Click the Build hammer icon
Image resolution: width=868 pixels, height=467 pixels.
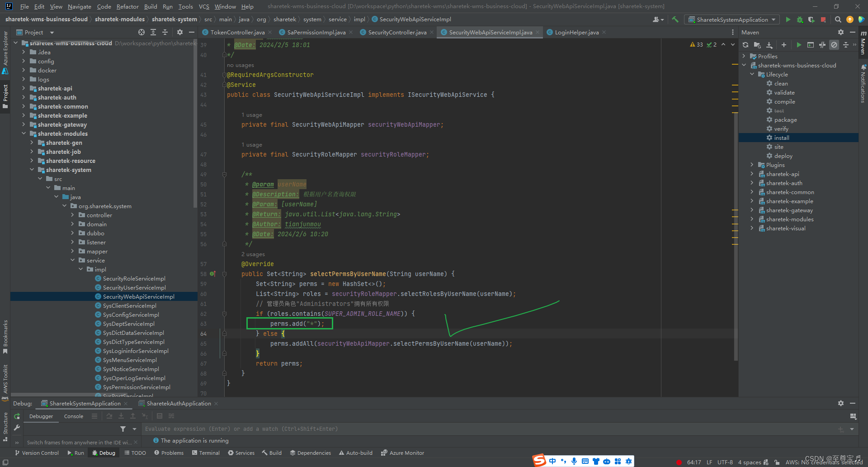(x=675, y=19)
